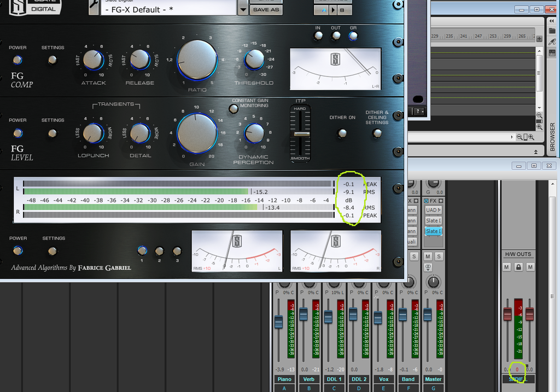Image resolution: width=560 pixels, height=392 pixels.
Task: Add timeline marker with plus button
Action: pos(539,39)
